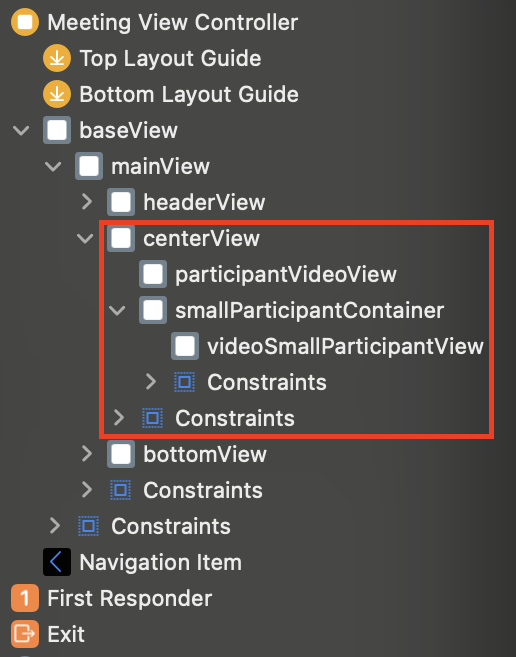Collapse the mainView disclosure chevron
Viewport: 516px width, 657px height.
tap(53, 166)
